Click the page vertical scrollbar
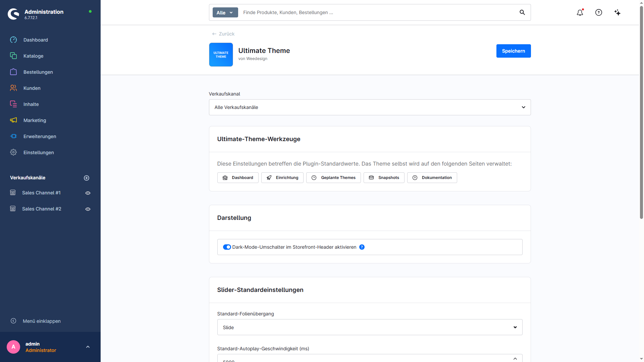This screenshot has width=644, height=362. point(641,112)
